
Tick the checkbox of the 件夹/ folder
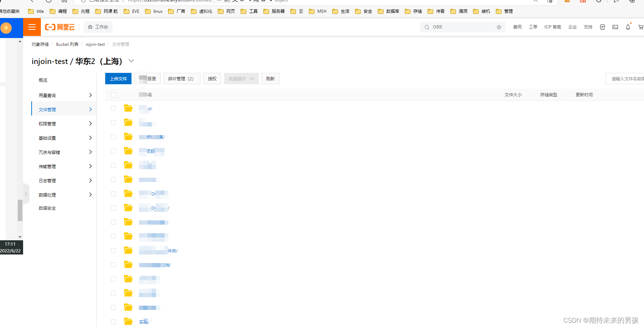[x=113, y=251]
